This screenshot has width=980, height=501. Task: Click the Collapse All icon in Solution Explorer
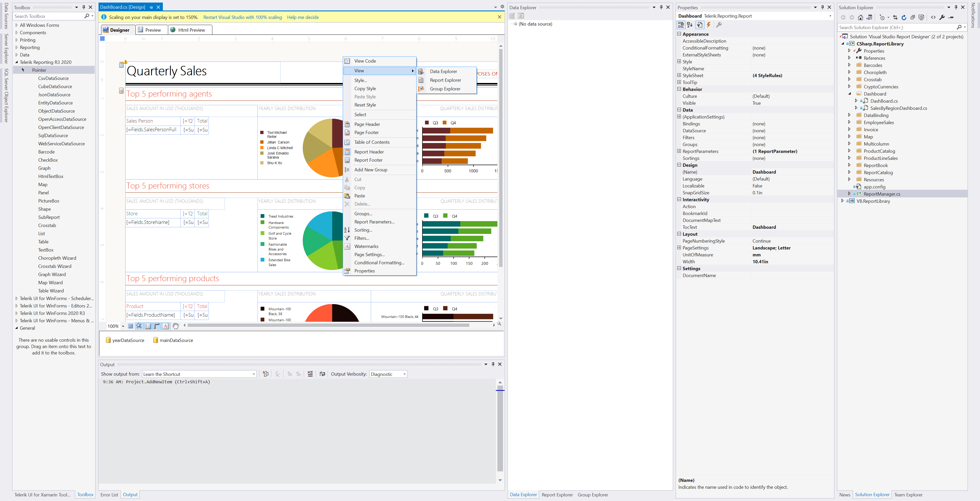pos(913,18)
